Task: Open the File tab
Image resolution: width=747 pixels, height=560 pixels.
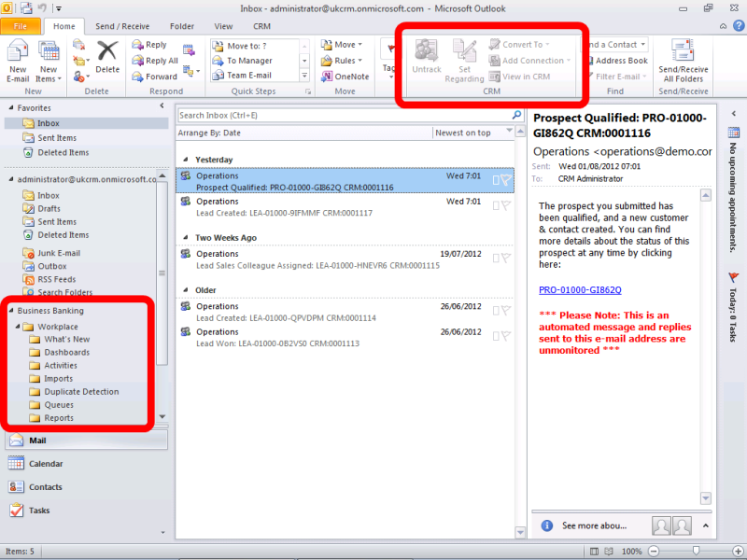Action: (x=20, y=26)
